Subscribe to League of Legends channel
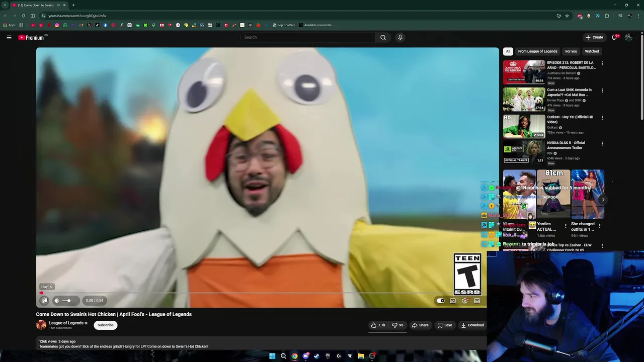Screen dimensions: 644x362 coord(106,325)
